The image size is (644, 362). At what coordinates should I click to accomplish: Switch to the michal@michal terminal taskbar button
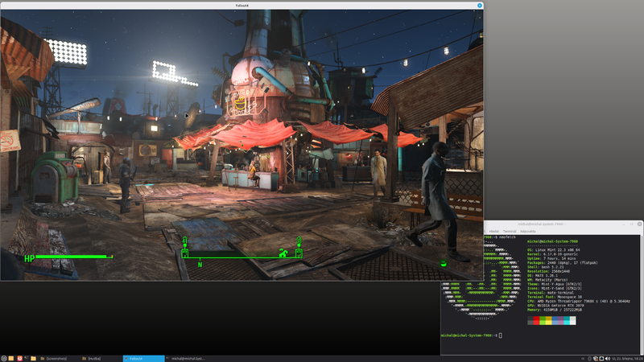pos(186,359)
